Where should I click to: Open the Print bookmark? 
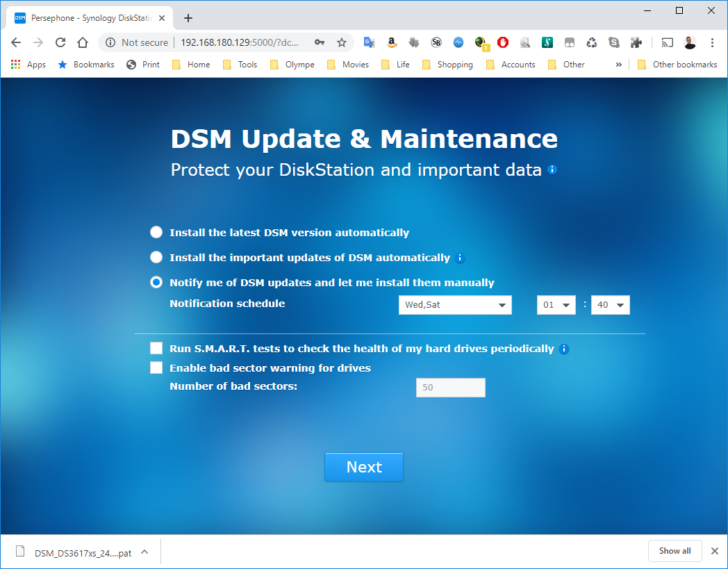pos(144,65)
